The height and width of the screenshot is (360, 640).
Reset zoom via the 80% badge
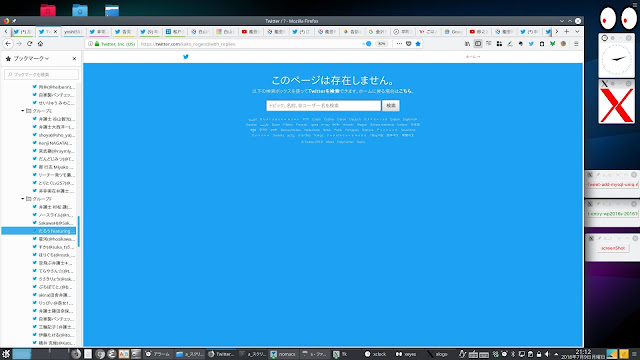(381, 44)
